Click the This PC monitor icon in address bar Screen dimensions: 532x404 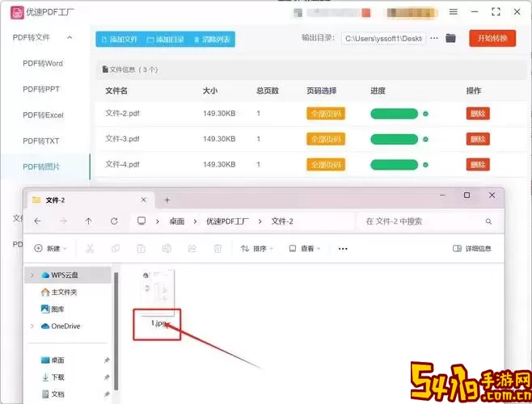[141, 221]
